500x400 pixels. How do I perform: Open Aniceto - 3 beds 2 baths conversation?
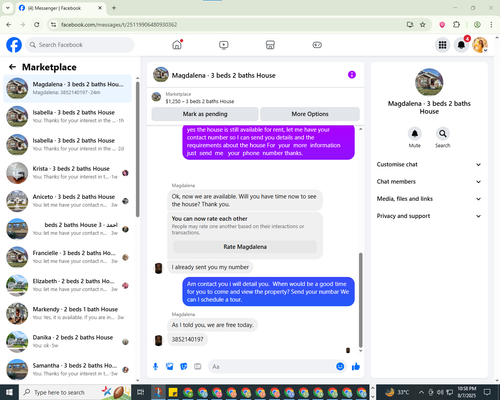[68, 201]
